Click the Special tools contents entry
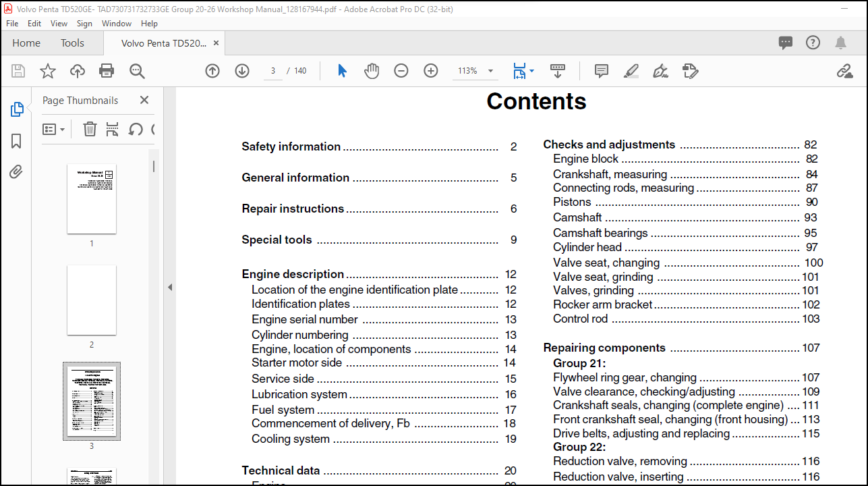This screenshot has height=486, width=868. click(379, 240)
